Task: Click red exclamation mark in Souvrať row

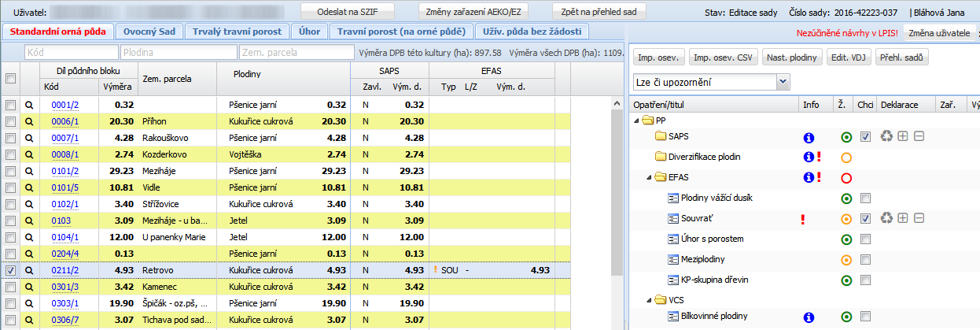Action: click(804, 219)
